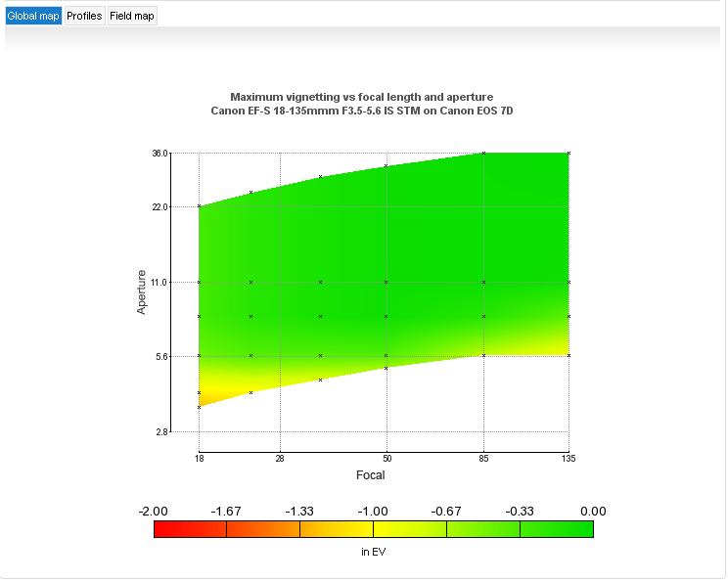Click the -0.67 legend value
The image size is (728, 582).
[x=446, y=512]
